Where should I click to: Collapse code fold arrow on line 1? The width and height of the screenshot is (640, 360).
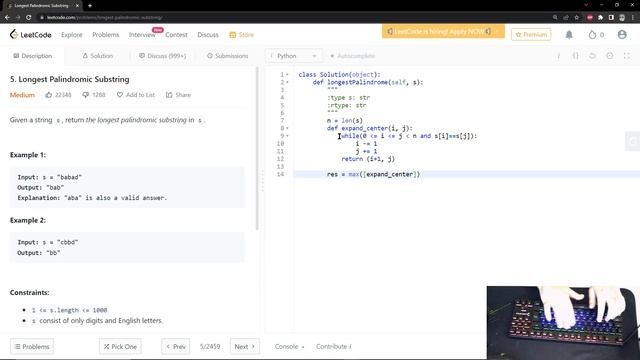[x=287, y=75]
